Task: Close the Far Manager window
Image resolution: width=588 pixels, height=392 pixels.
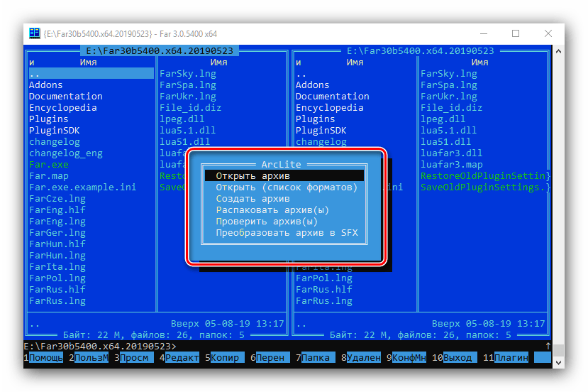Action: pos(548,33)
